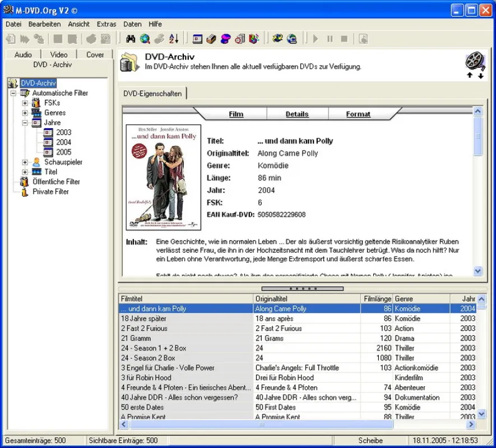Open the window-style form icon in toolbar
496x448 pixels.
click(x=197, y=39)
